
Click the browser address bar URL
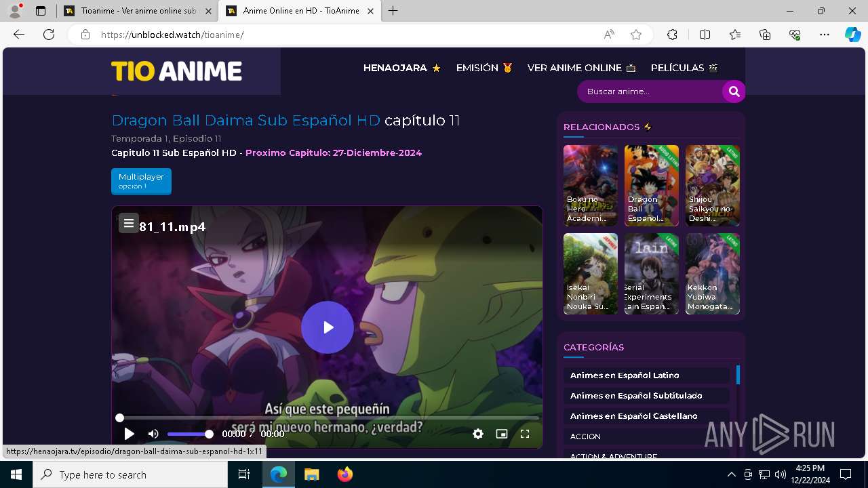pyautogui.click(x=172, y=35)
